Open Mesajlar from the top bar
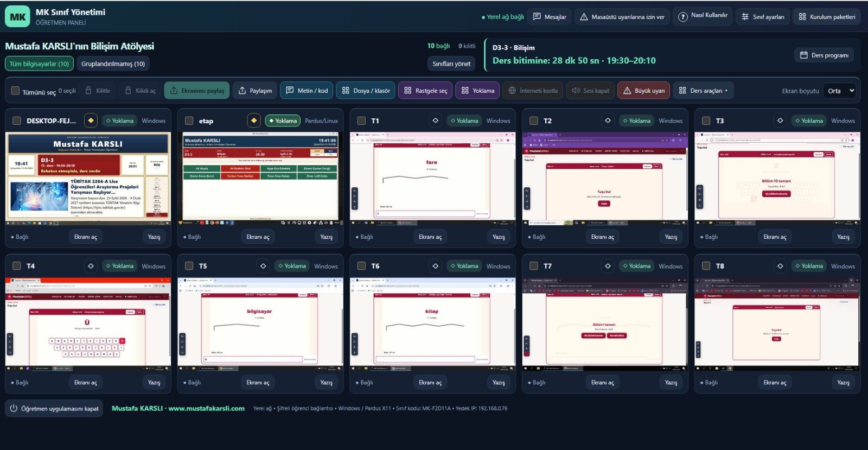Viewport: 868px width, 450px height. [x=550, y=17]
